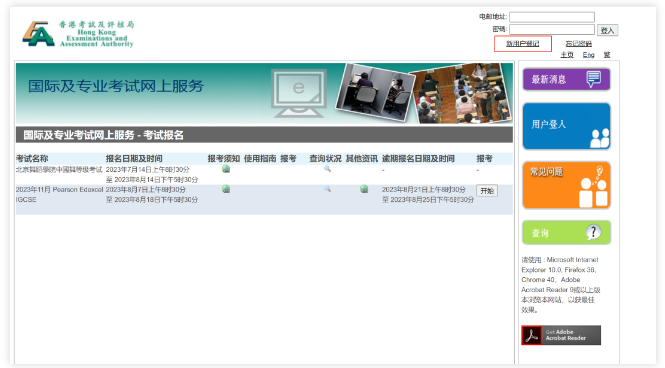Switch language to Eng
The height and width of the screenshot is (368, 665).
588,55
